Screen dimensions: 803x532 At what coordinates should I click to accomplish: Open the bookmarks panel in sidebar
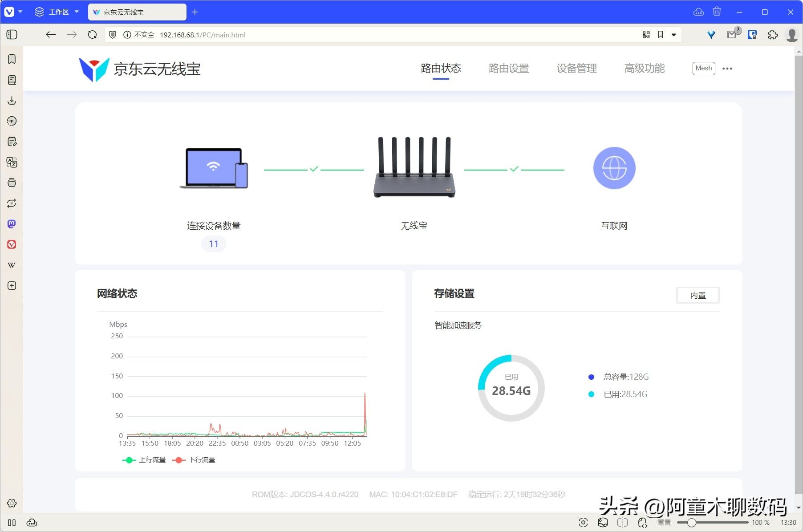[12, 59]
